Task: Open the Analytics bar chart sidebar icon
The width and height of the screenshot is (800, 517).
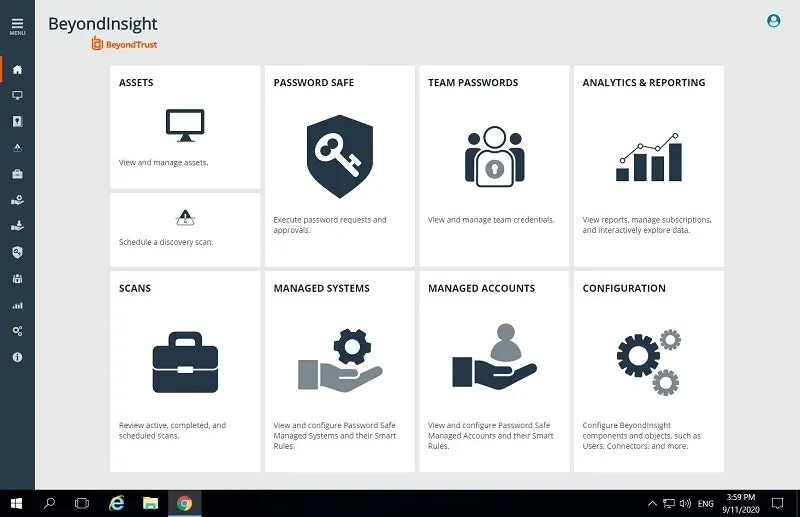Action: (x=17, y=305)
